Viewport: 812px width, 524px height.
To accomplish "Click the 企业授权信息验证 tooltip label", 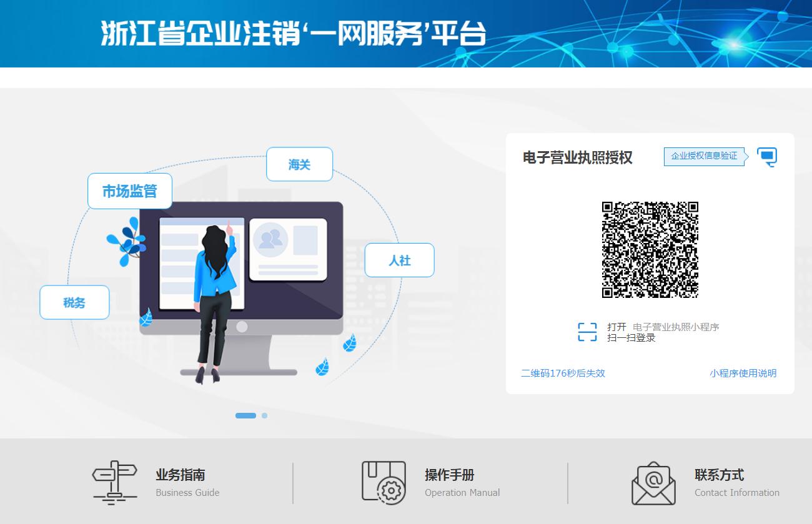I will 704,156.
